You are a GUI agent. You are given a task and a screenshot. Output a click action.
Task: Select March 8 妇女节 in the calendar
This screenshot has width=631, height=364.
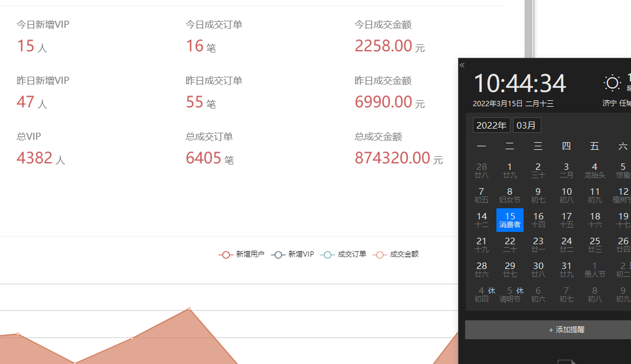(x=510, y=195)
